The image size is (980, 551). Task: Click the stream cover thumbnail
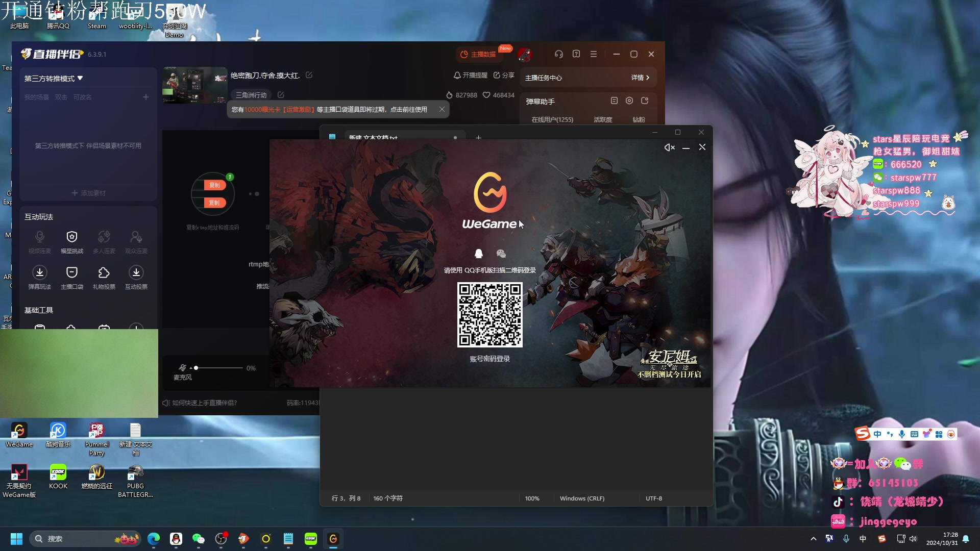pyautogui.click(x=195, y=85)
